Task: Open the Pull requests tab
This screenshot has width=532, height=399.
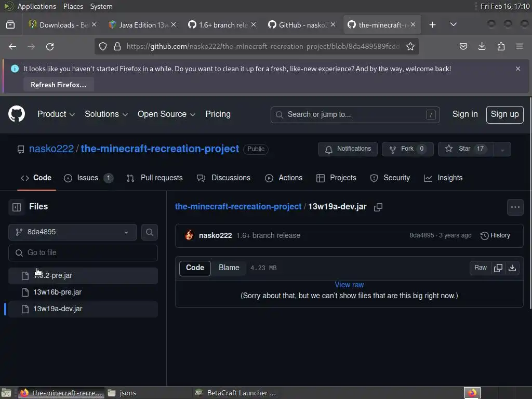Action: click(155, 178)
